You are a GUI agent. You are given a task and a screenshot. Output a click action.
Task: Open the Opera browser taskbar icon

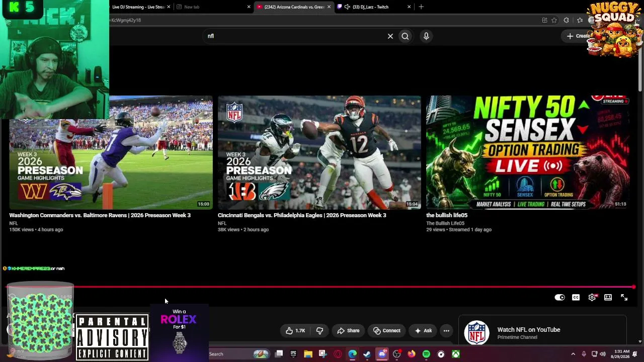point(338,354)
